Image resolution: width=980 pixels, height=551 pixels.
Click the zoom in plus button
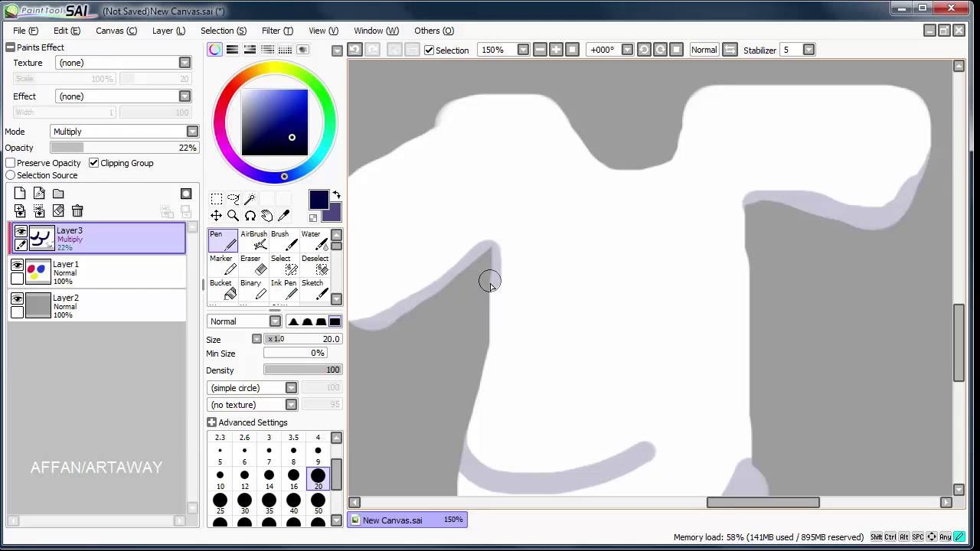tap(556, 50)
